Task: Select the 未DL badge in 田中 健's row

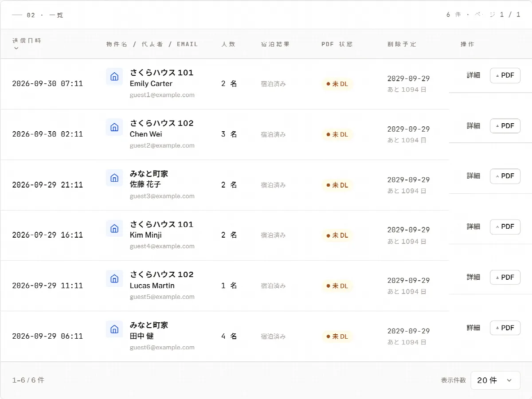Action: (x=337, y=336)
